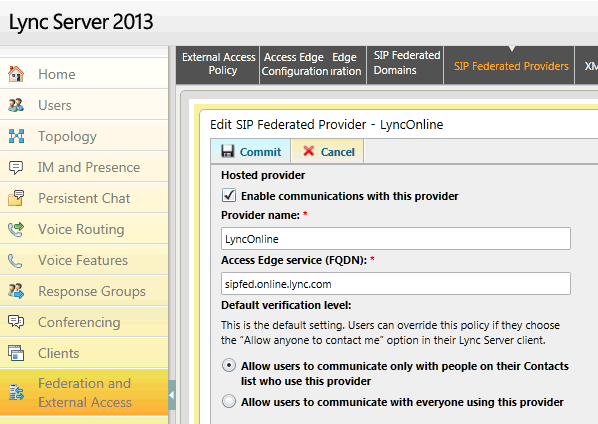Click the Hosted provider label
This screenshot has height=424, width=598.
click(x=263, y=175)
